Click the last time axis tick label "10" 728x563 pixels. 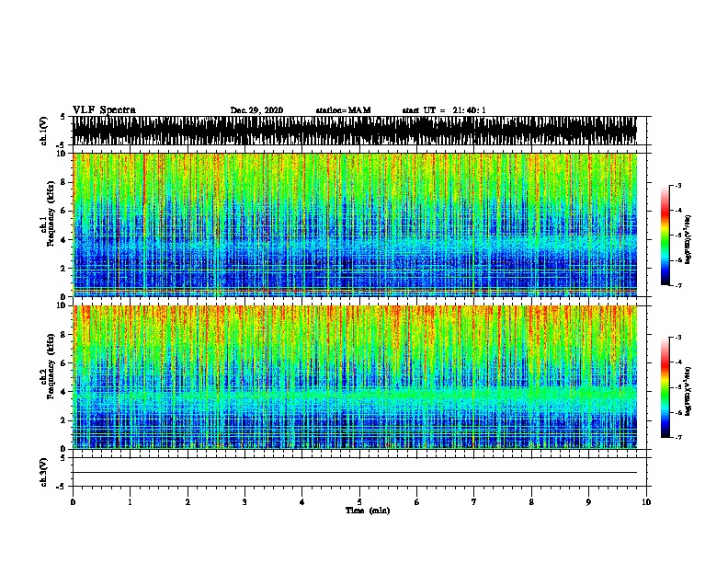(x=646, y=502)
